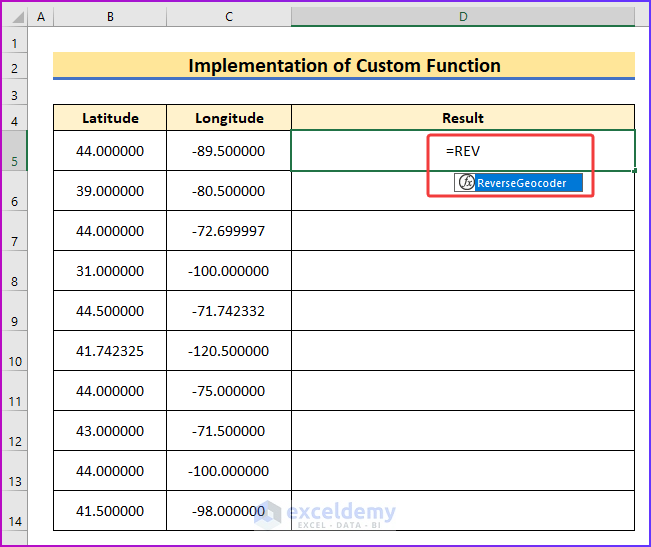651x547 pixels.
Task: Select row 8 header
Action: pos(15,271)
